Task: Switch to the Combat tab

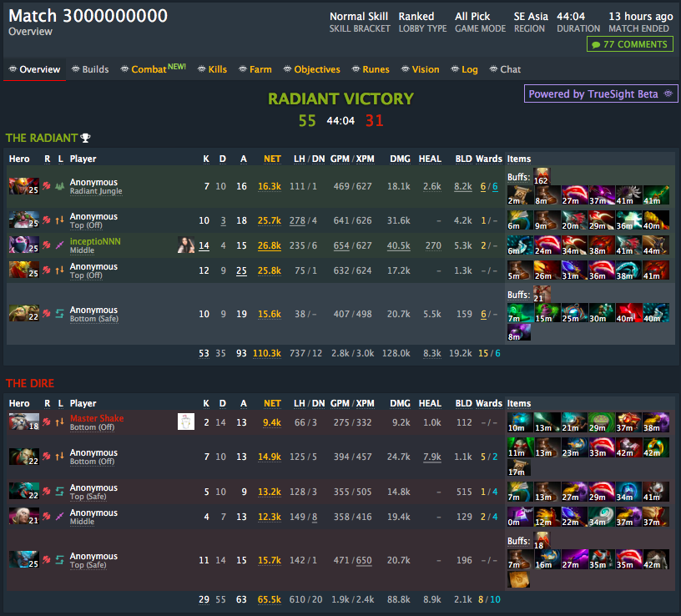Action: point(153,69)
